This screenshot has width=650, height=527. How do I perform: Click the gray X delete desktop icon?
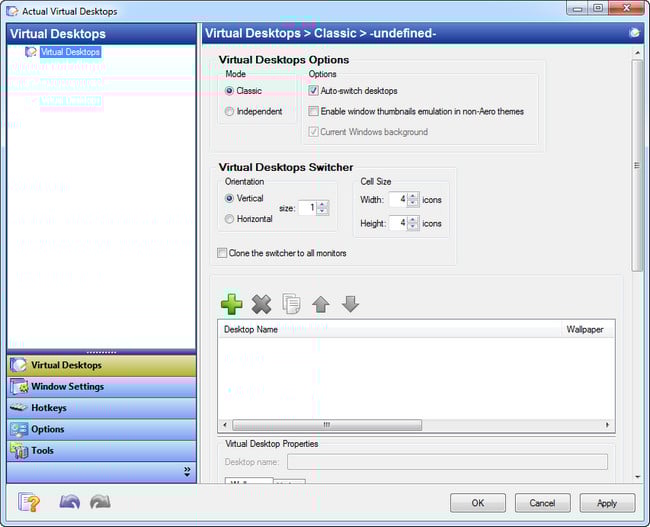[262, 304]
